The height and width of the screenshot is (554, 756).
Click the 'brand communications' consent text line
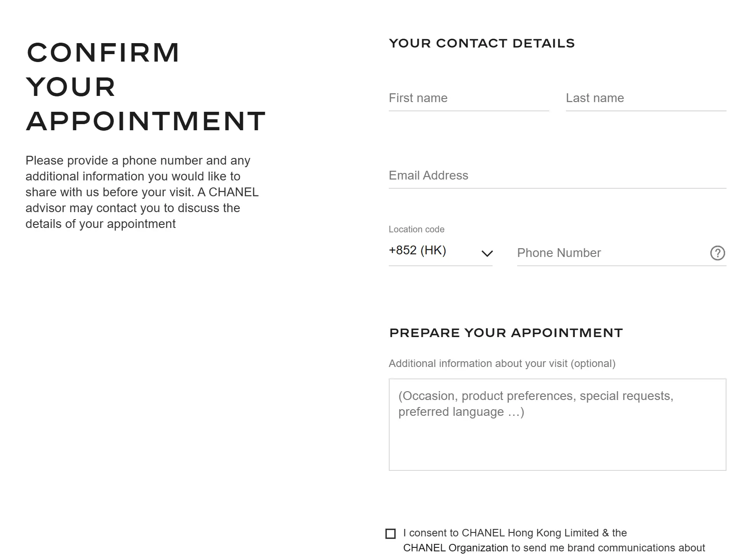pos(554,548)
